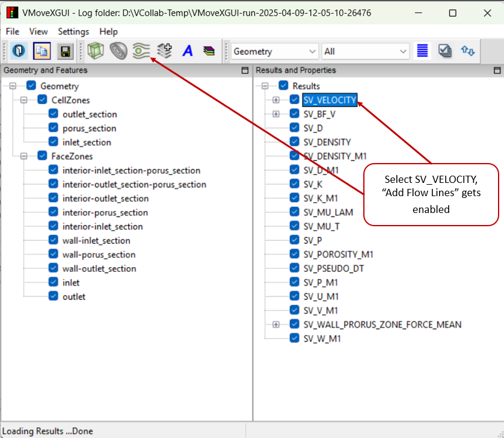Click the gray iso-surface rings icon

118,51
